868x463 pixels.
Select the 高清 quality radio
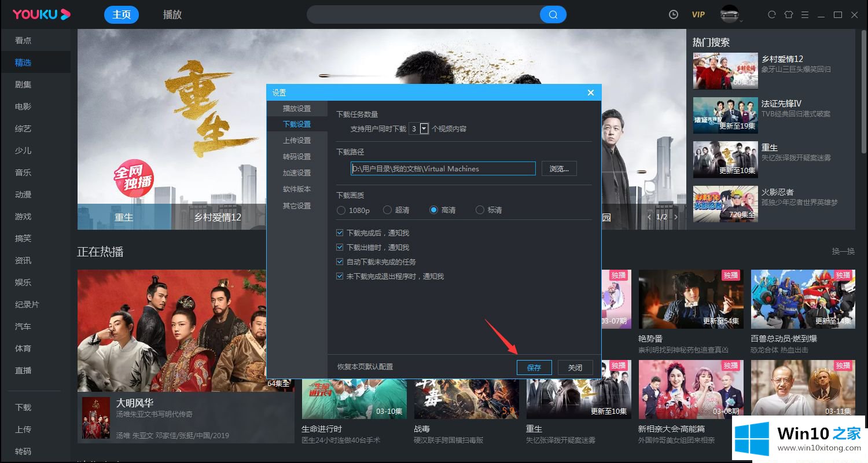[x=433, y=210]
